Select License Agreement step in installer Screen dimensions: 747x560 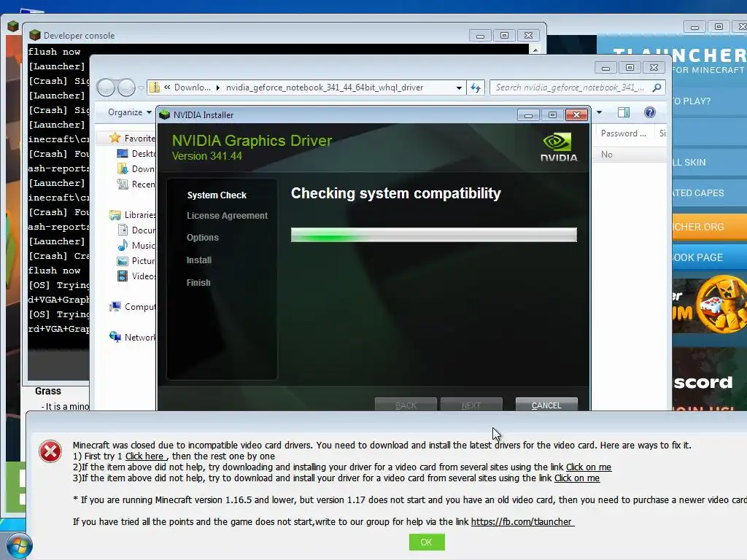(x=228, y=216)
